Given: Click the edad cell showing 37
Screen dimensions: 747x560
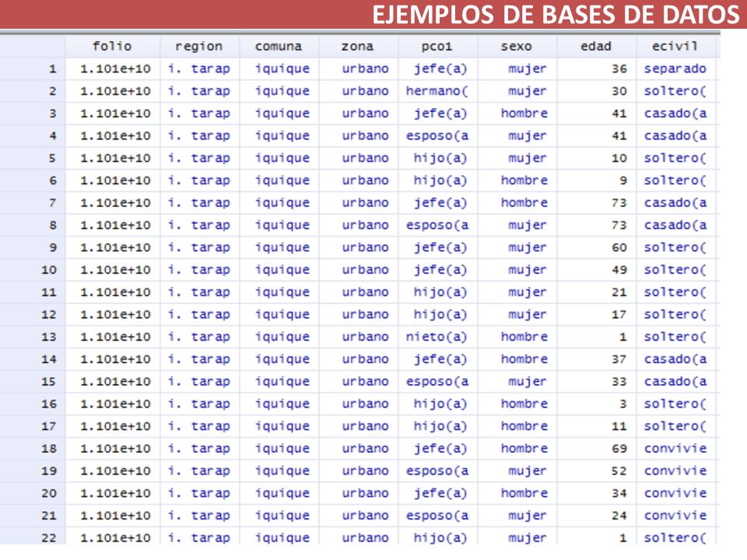Looking at the screenshot, I should coord(597,359).
